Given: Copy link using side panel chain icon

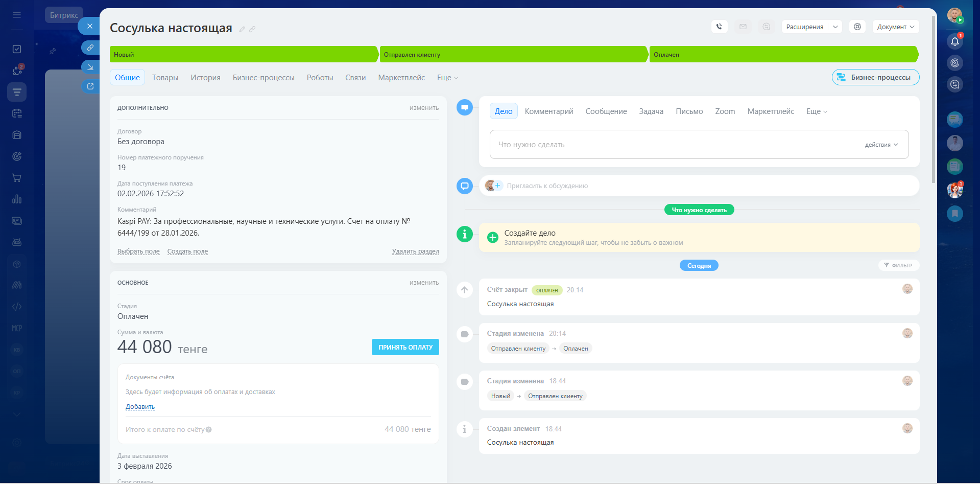Looking at the screenshot, I should pyautogui.click(x=90, y=48).
